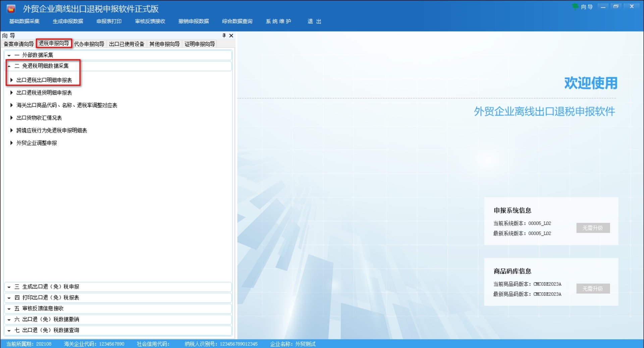Expand 跨境应税行为免退税申报明细表
644x348 pixels.
[x=11, y=130]
